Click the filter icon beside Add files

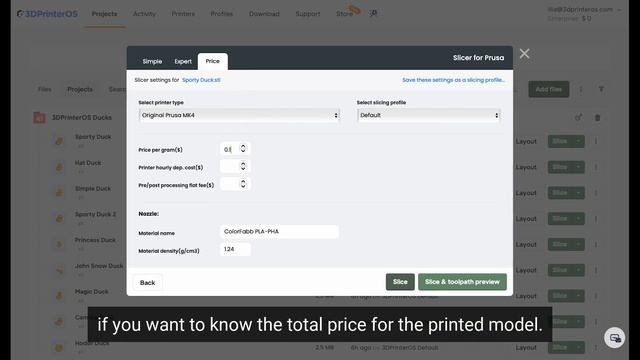point(601,89)
